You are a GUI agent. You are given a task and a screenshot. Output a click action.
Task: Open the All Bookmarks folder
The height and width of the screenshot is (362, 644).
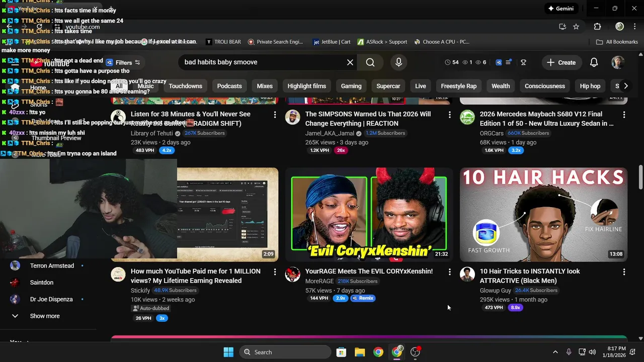[617, 42]
